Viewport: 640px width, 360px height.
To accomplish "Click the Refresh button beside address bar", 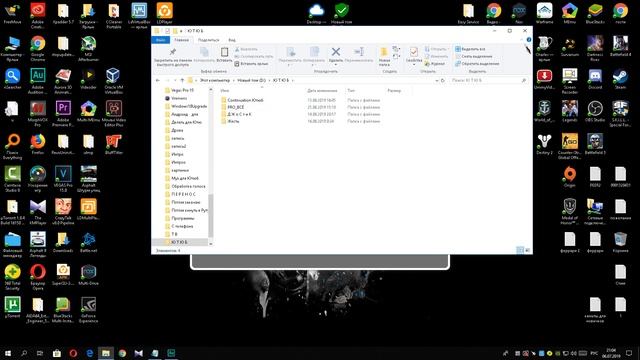I will [x=442, y=80].
